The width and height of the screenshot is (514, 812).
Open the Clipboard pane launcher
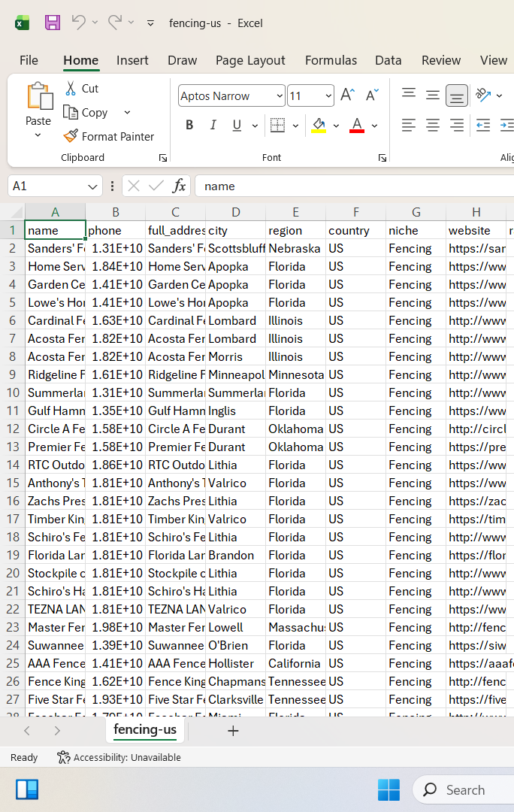(x=163, y=158)
